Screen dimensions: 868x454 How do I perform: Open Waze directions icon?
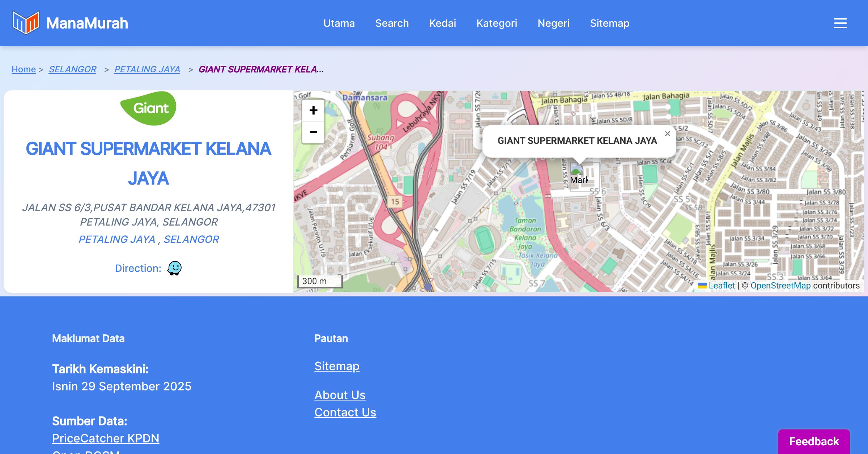point(174,268)
